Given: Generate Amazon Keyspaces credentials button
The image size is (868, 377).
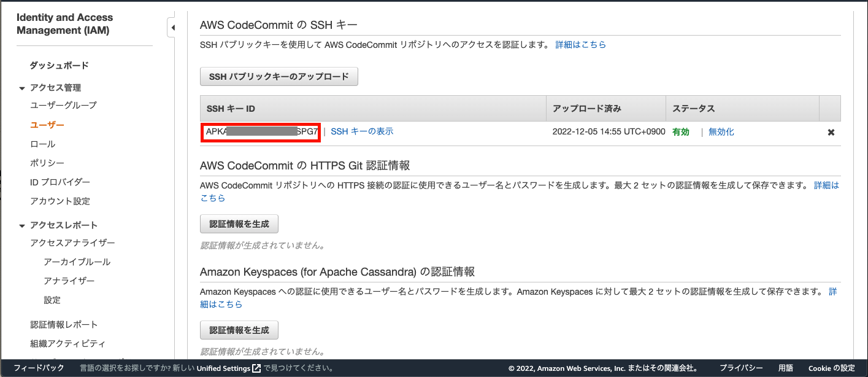Looking at the screenshot, I should tap(239, 330).
